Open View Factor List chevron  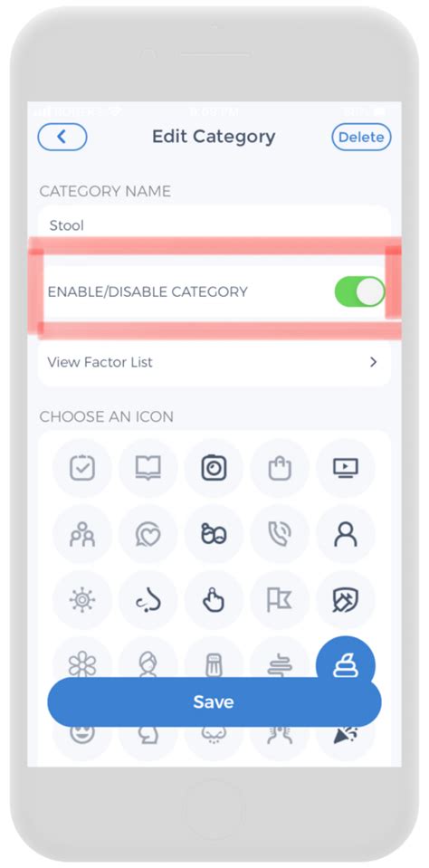point(373,362)
